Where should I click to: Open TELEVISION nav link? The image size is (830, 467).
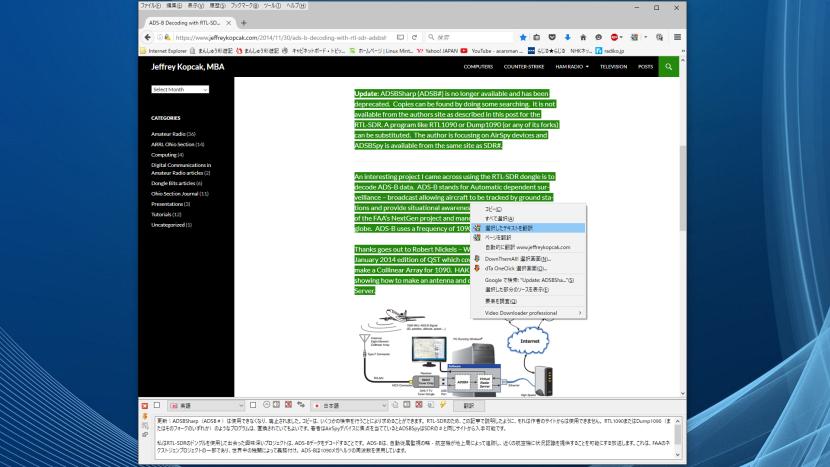click(x=613, y=67)
